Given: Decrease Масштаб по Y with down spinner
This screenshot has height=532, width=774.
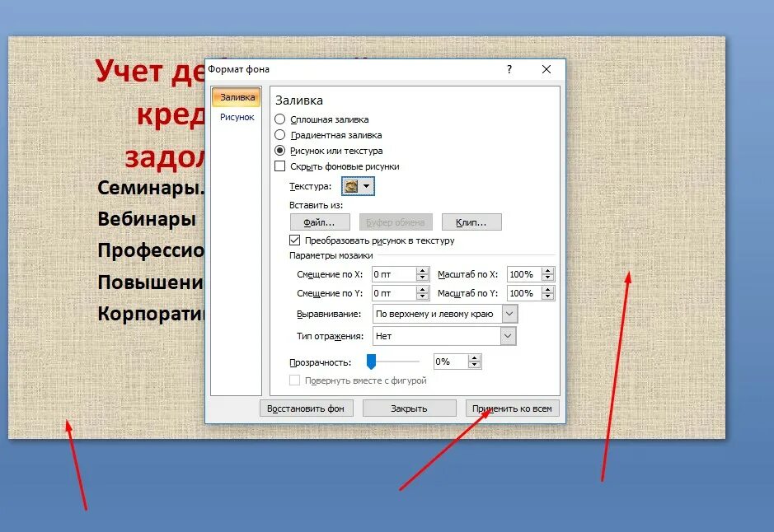Looking at the screenshot, I should [547, 296].
